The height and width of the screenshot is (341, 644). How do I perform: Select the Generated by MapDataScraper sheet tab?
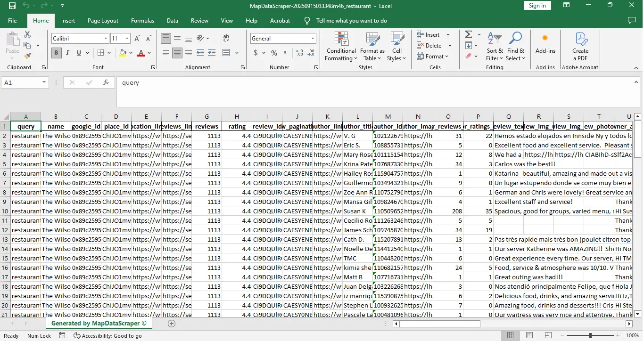[99, 324]
